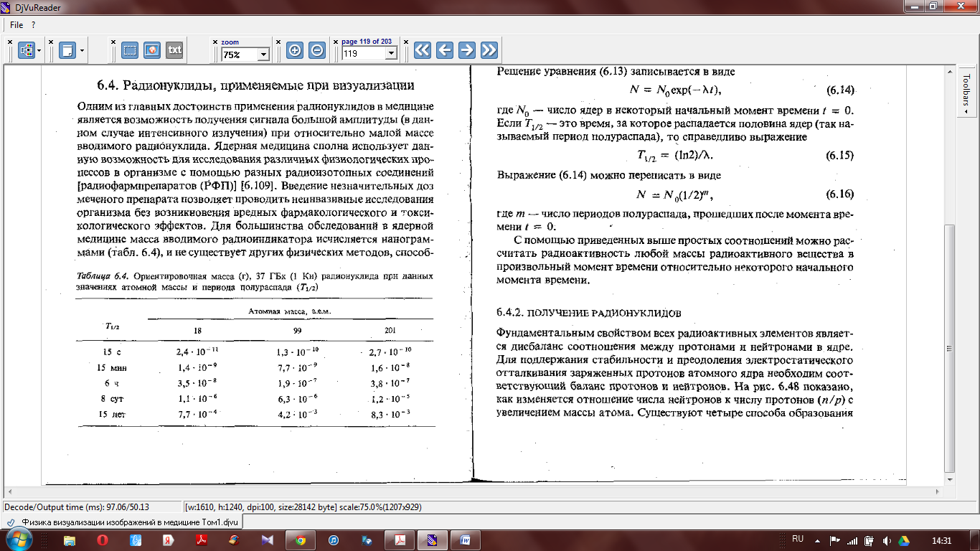Close the zoom in/out toolbar with x
This screenshot has height=551, width=980.
coord(279,42)
